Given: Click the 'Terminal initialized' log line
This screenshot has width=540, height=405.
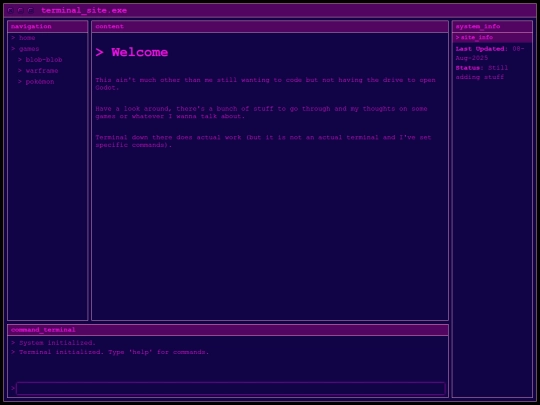Looking at the screenshot, I should click(110, 352).
